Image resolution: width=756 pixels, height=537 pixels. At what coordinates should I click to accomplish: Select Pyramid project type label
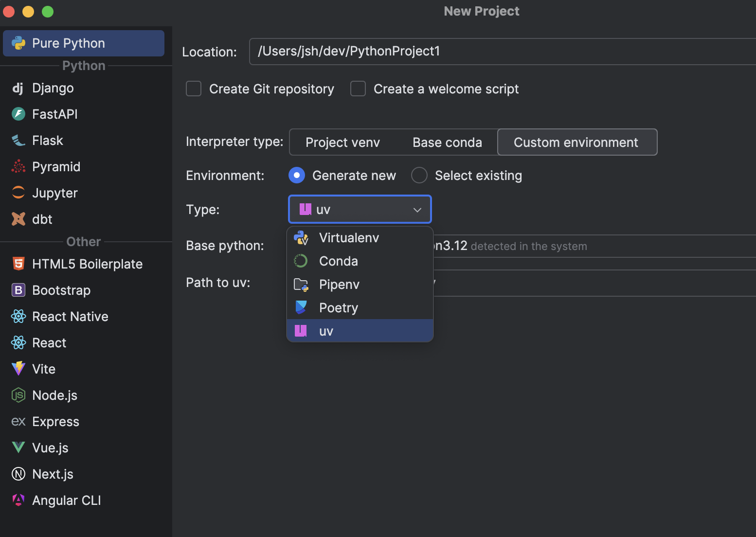pos(56,167)
